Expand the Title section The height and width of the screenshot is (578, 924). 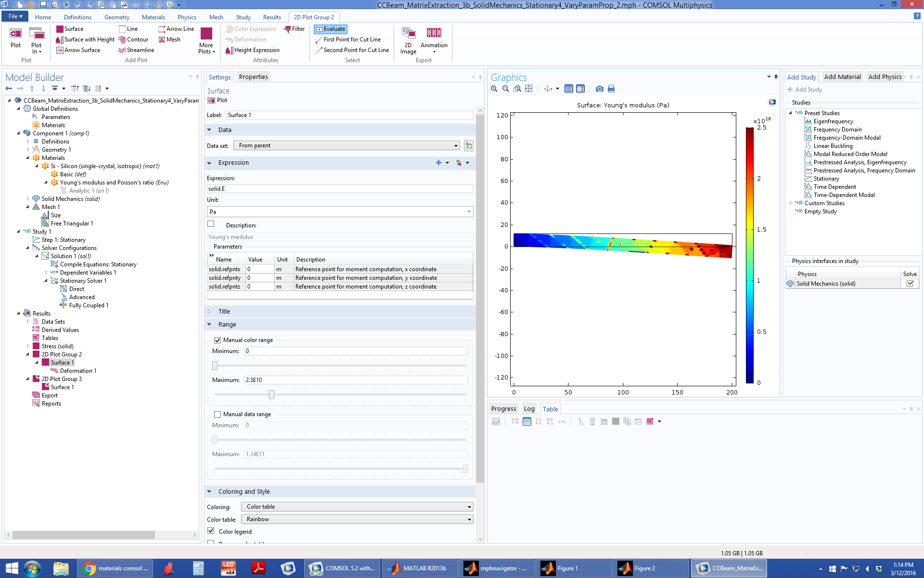click(x=224, y=312)
